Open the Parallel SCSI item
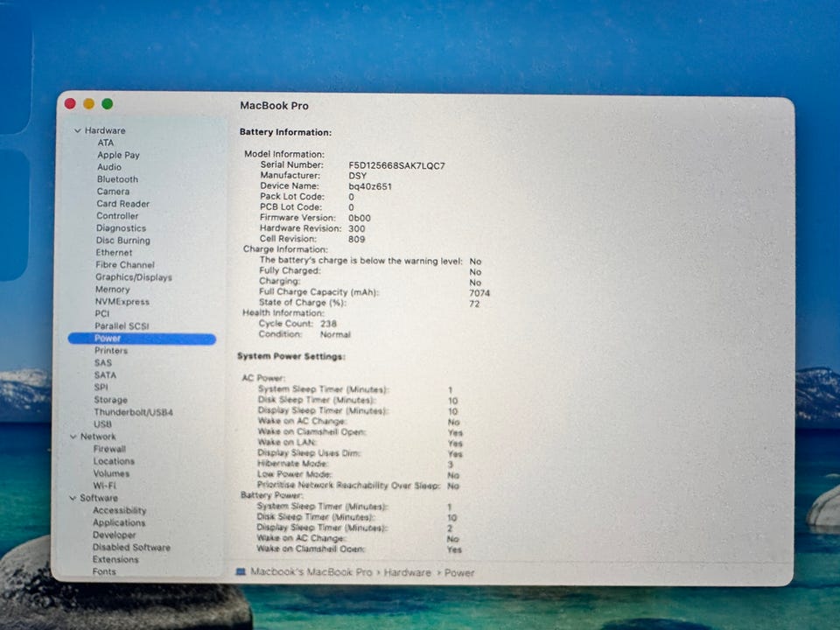Screen dimensions: 840x630 [122, 326]
